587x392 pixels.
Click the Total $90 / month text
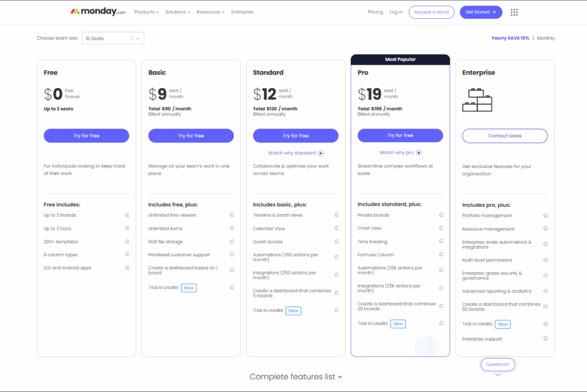(170, 108)
